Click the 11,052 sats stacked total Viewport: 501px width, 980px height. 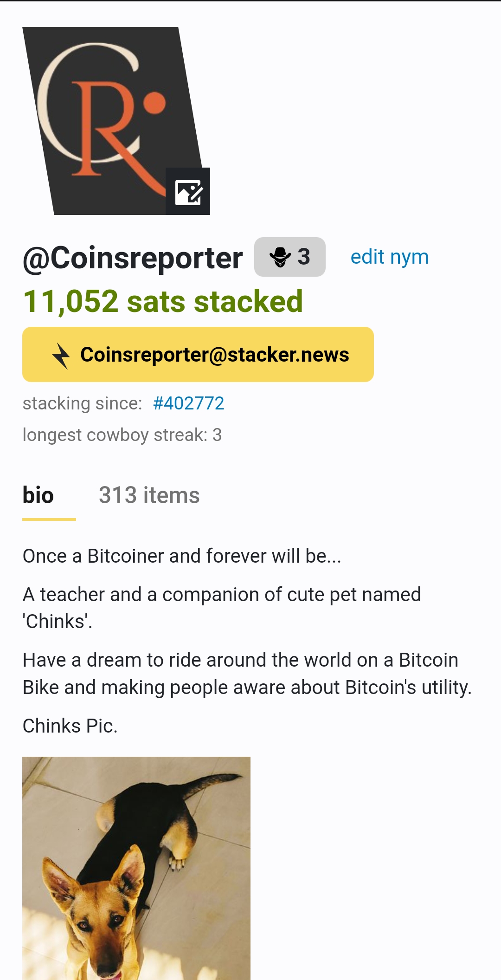point(163,301)
